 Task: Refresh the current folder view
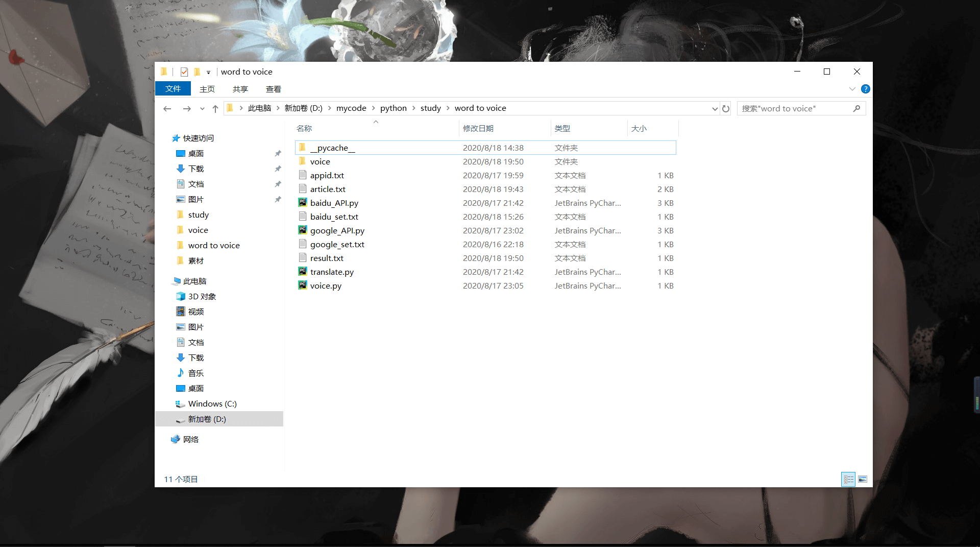(726, 109)
